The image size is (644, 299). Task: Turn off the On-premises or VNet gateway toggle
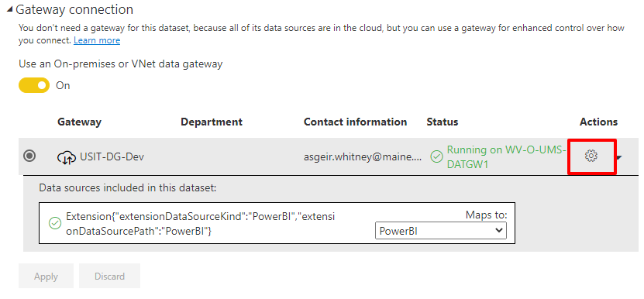pos(34,85)
